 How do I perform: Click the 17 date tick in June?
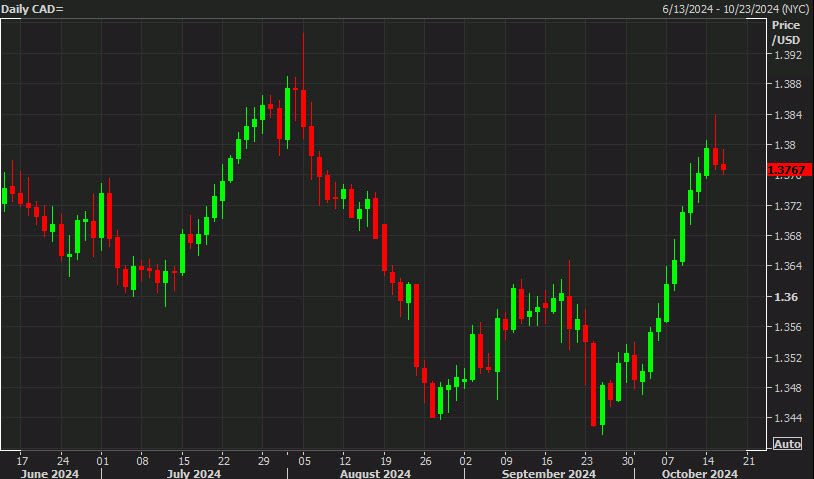[x=22, y=461]
